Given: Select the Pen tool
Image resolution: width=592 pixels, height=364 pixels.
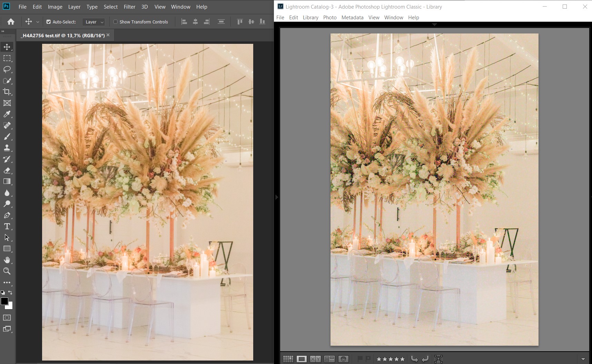Looking at the screenshot, I should point(7,215).
